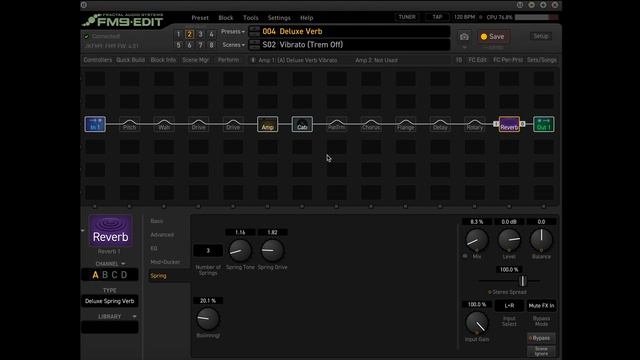Open the Controllers panel
Viewport: 640px width, 360px height.
pyautogui.click(x=98, y=60)
